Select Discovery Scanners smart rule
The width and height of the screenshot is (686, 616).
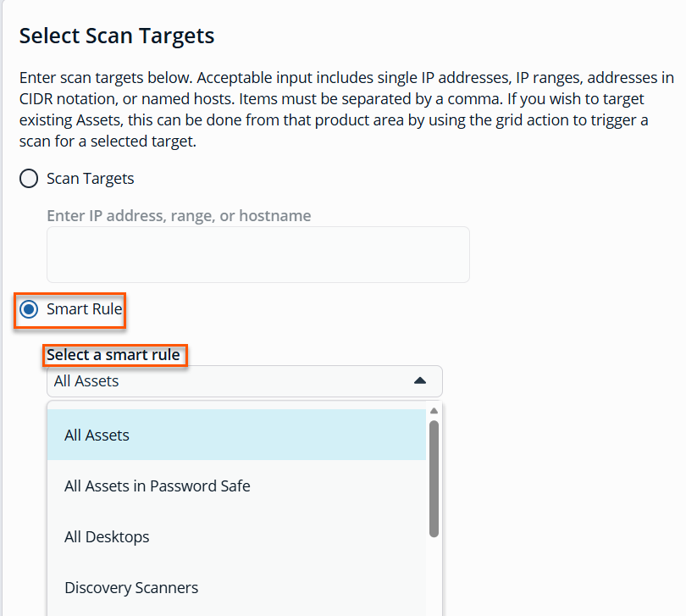(131, 588)
